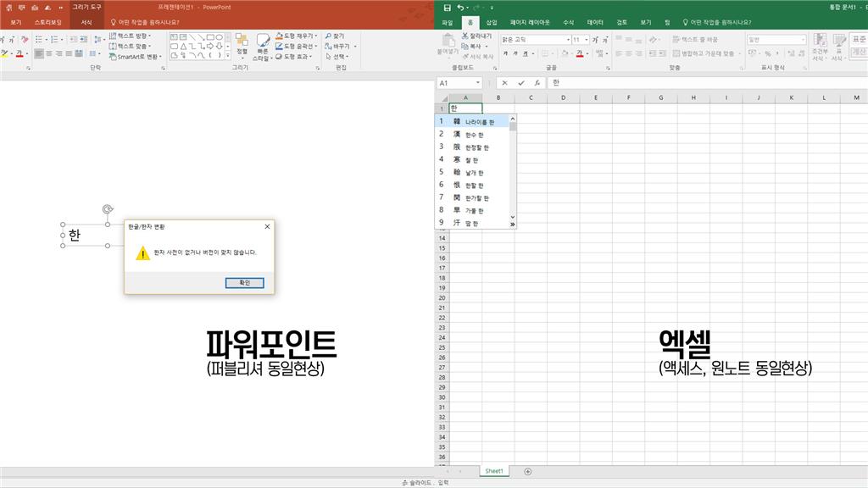The image size is (868, 488).
Task: Select Hanja candidate 1 韓 나라이름 한
Action: point(472,121)
